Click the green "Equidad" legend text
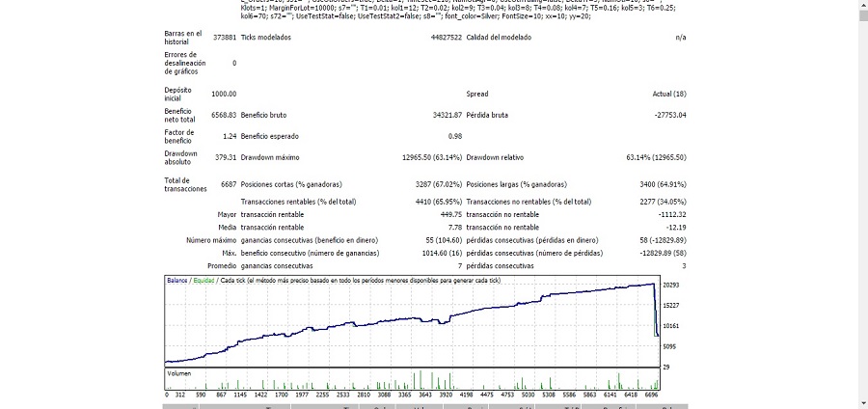The height and width of the screenshot is (409, 868). 203,281
